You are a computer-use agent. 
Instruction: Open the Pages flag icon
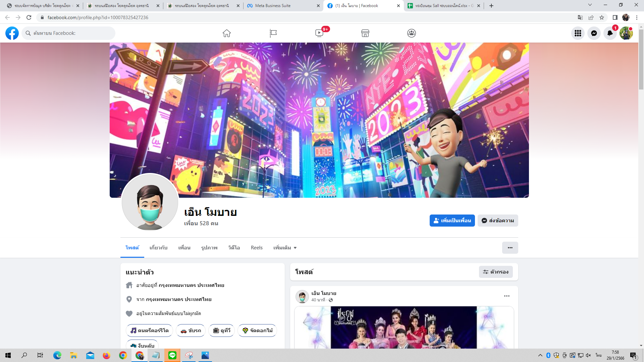[x=273, y=33]
